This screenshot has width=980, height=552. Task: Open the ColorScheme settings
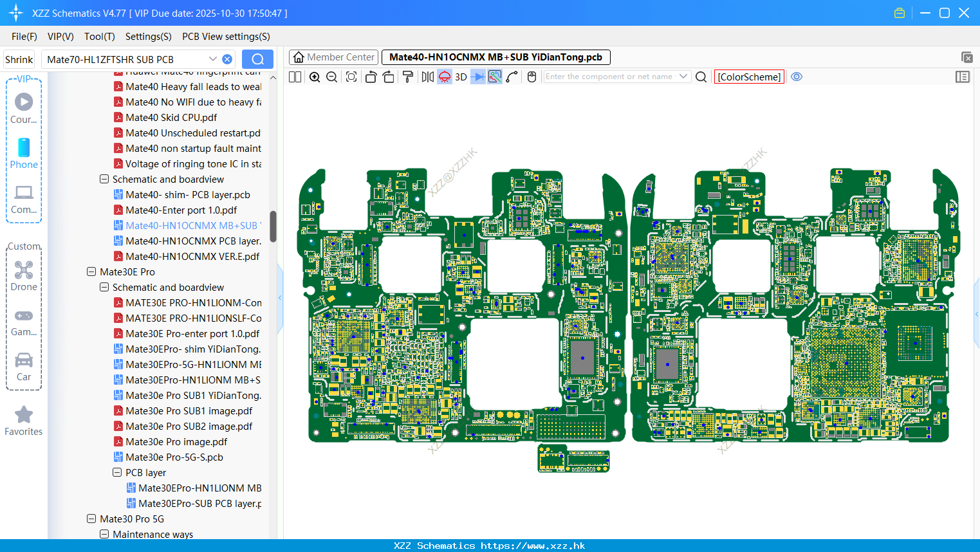click(749, 77)
